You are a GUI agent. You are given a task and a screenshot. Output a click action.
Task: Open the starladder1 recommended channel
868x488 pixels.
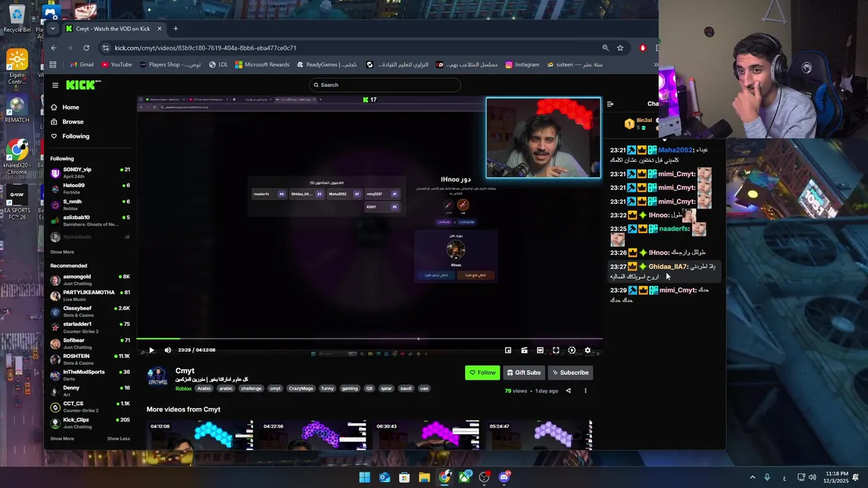[90, 327]
